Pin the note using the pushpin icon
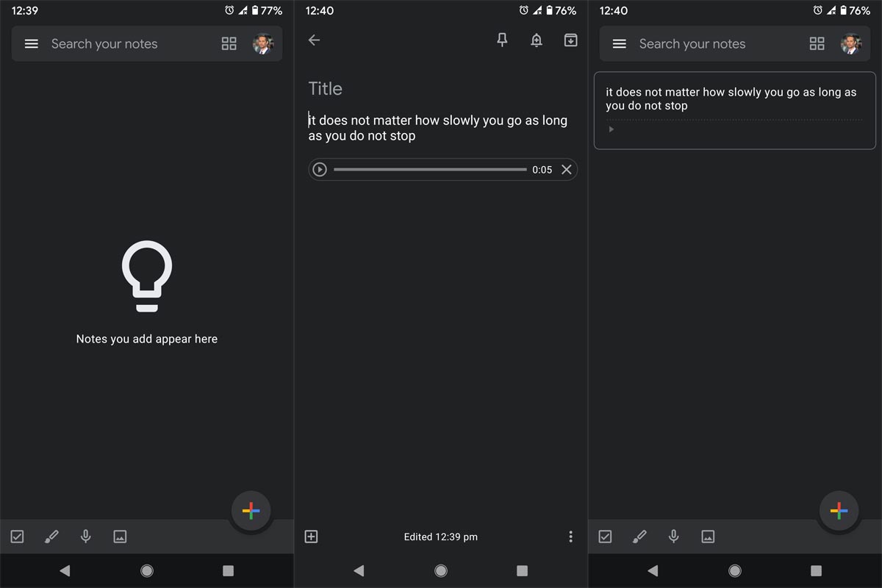 (x=502, y=40)
